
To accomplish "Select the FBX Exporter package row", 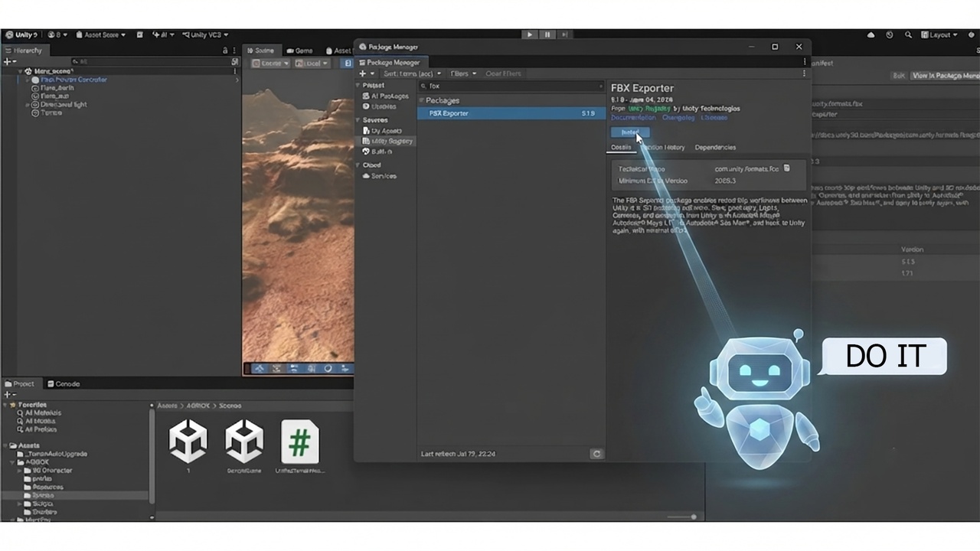I will [x=511, y=113].
